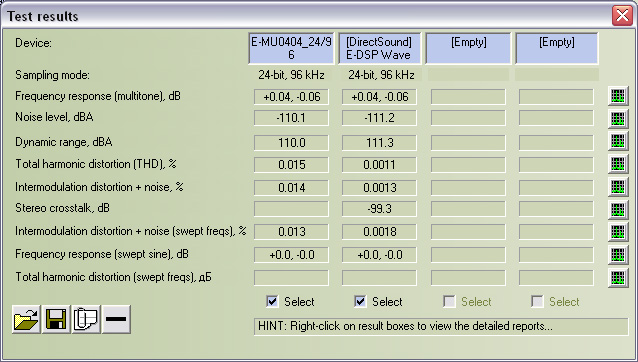This screenshot has height=362, width=638.
Task: Open the Frequency response (swept sine) graph
Action: pos(618,255)
